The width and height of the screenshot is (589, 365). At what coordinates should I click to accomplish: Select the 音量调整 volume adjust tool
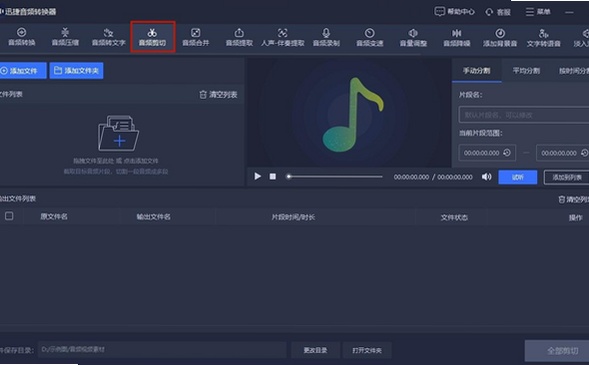(x=413, y=37)
